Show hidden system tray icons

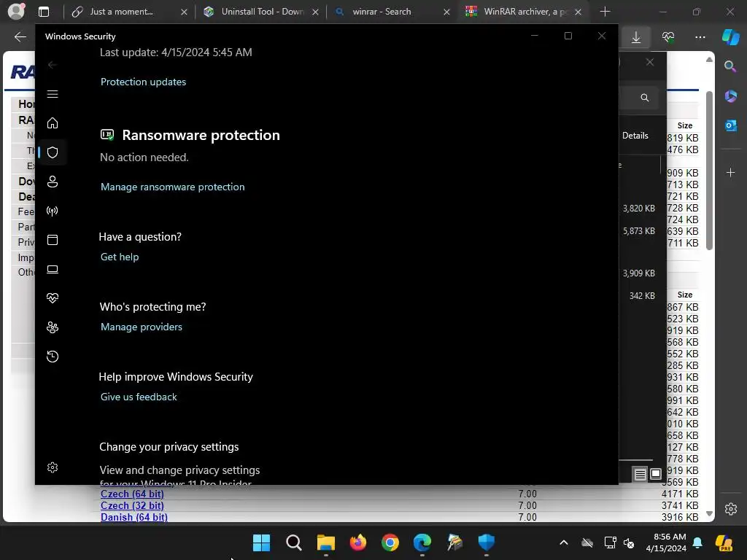[564, 542]
